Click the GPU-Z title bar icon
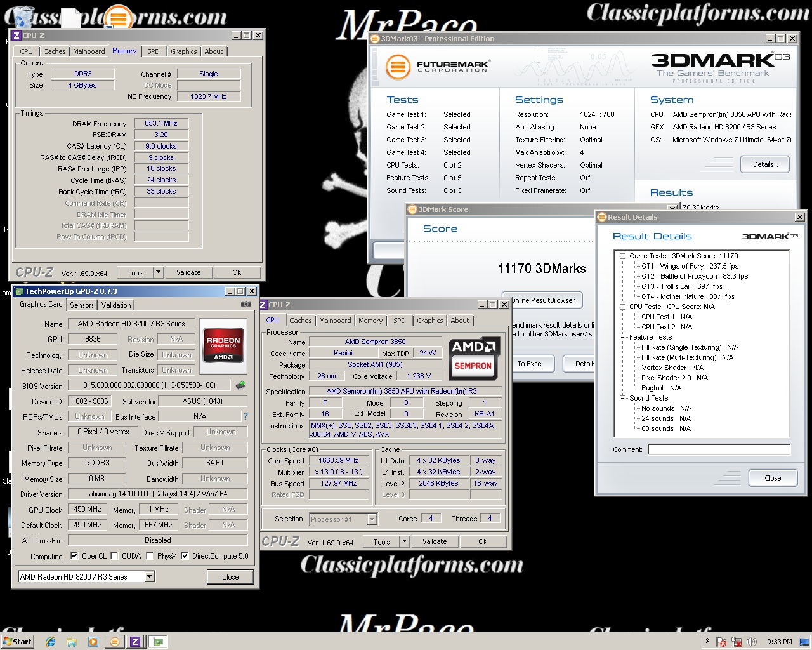This screenshot has height=650, width=812. 19,291
